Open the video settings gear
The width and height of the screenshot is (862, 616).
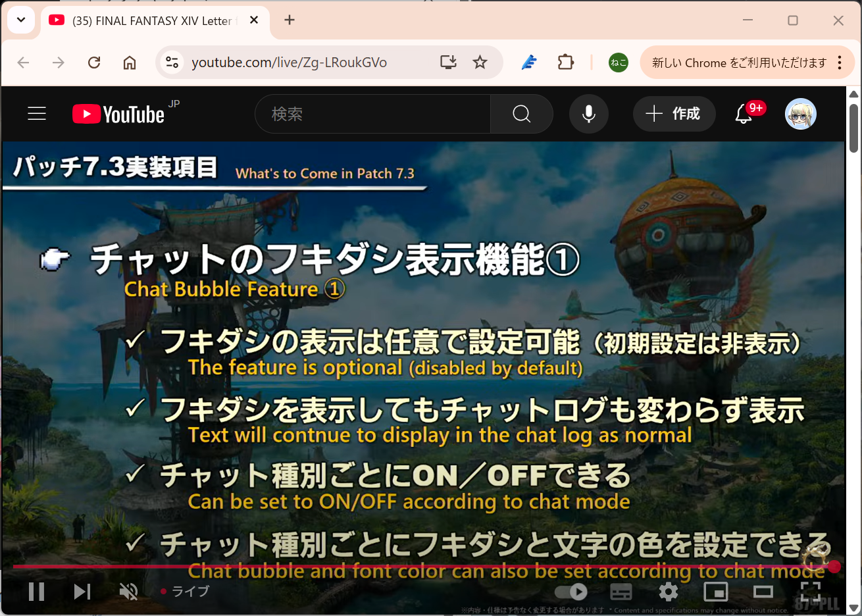tap(669, 592)
